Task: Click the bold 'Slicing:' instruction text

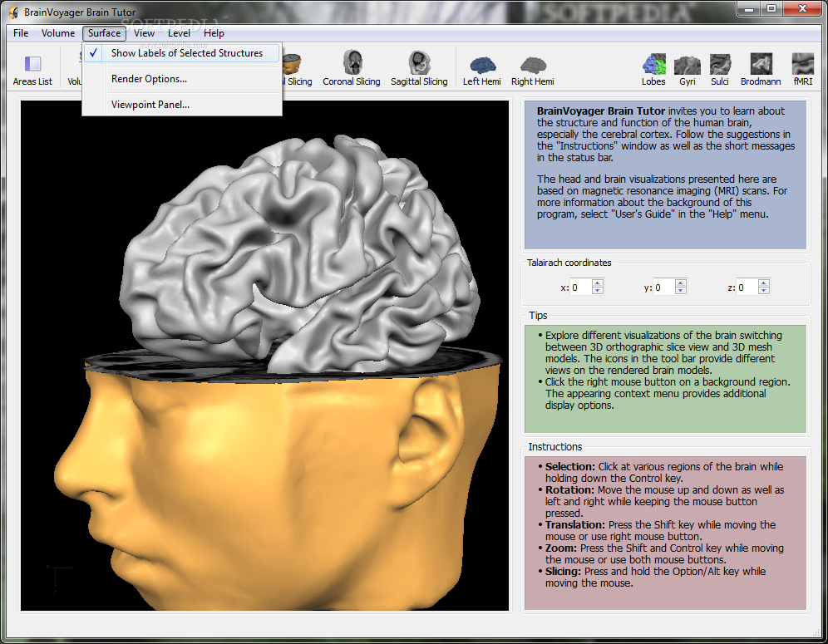Action: point(563,571)
